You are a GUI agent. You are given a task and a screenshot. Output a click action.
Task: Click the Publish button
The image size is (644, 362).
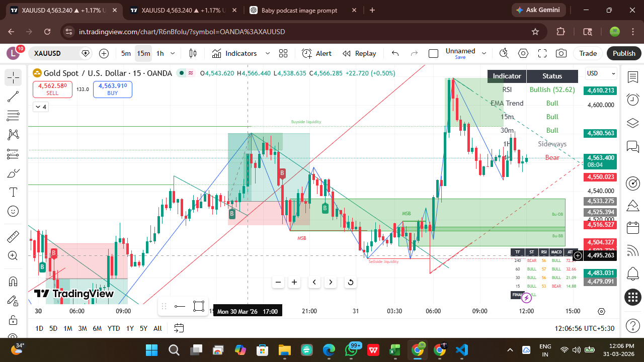624,53
